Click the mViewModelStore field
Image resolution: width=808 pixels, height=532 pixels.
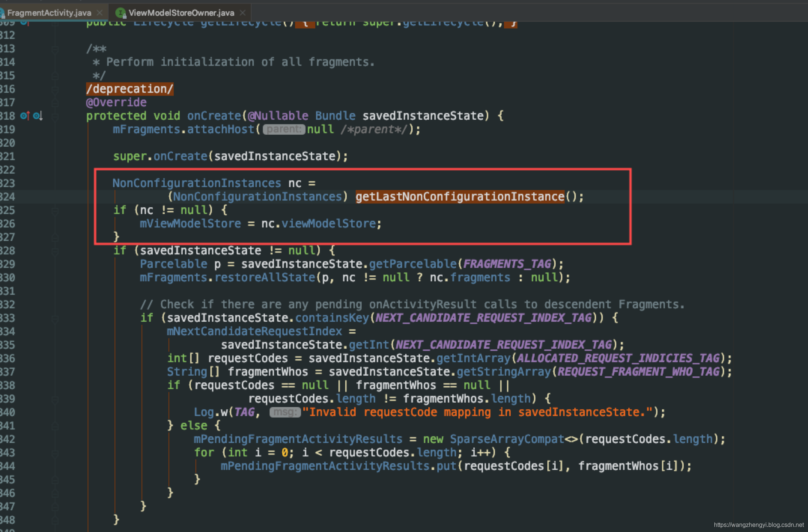click(x=191, y=224)
